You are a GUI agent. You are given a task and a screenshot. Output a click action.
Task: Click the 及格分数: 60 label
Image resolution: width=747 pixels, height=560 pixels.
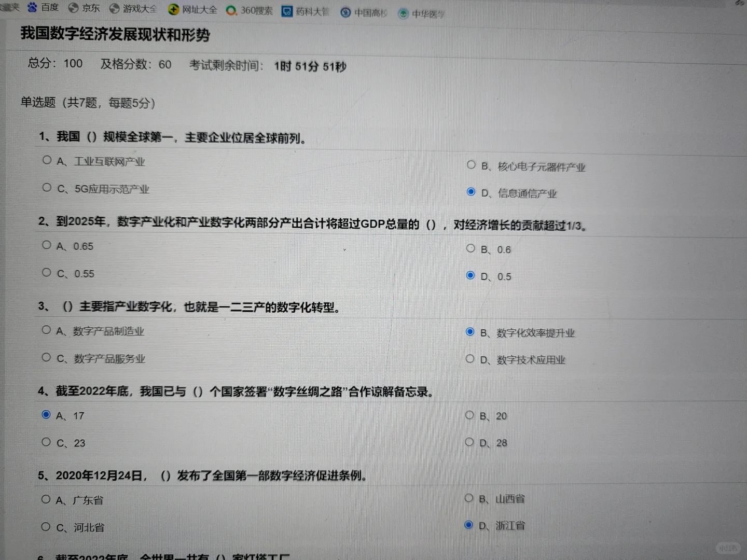click(136, 64)
